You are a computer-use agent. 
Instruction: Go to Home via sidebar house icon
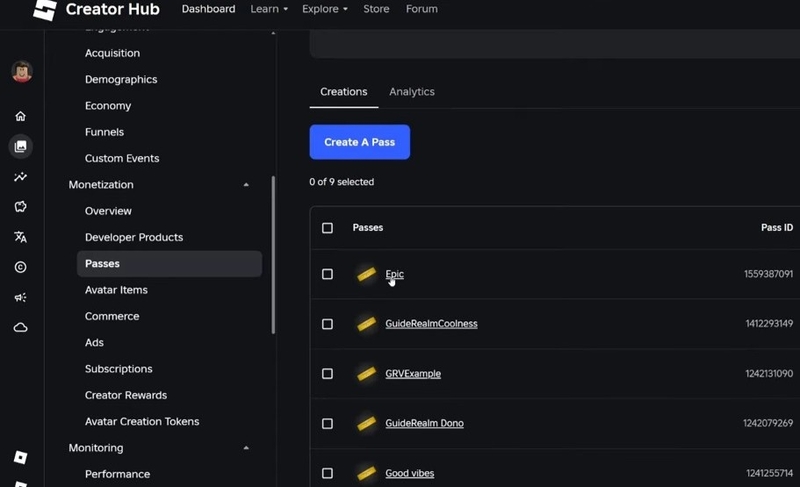pos(20,116)
